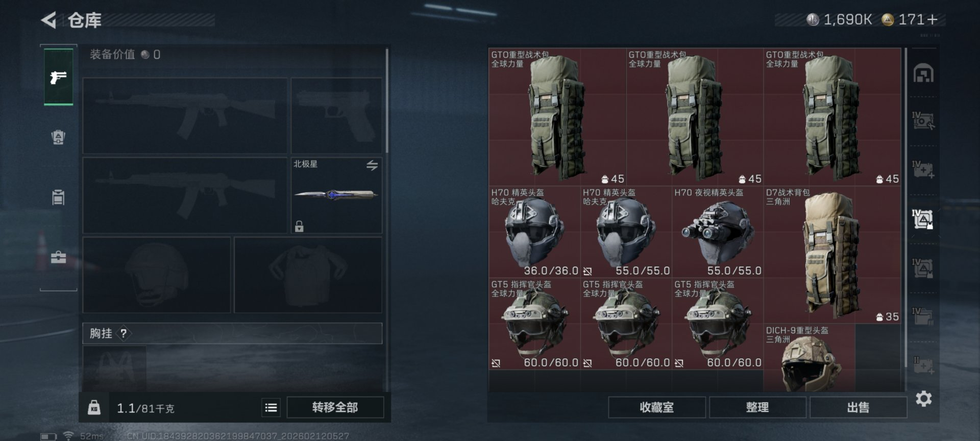Click the 整理 sort button
Image resolution: width=980 pixels, height=441 pixels.
(757, 407)
